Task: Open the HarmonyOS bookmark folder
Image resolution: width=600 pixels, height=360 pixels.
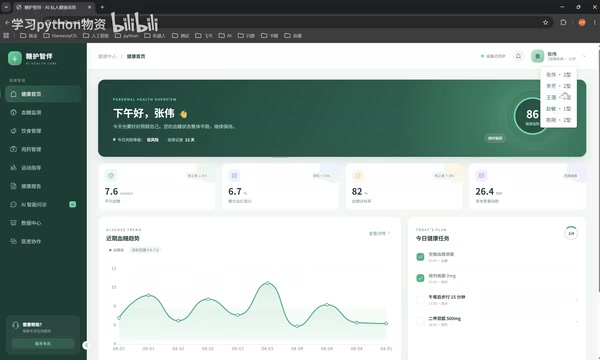Action: (x=60, y=36)
